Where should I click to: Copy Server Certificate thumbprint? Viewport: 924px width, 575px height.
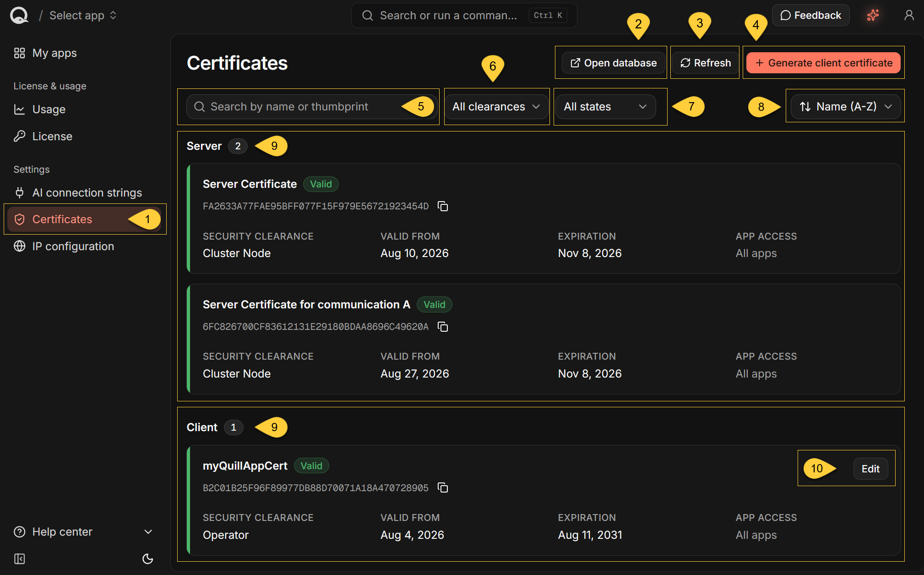coord(443,206)
